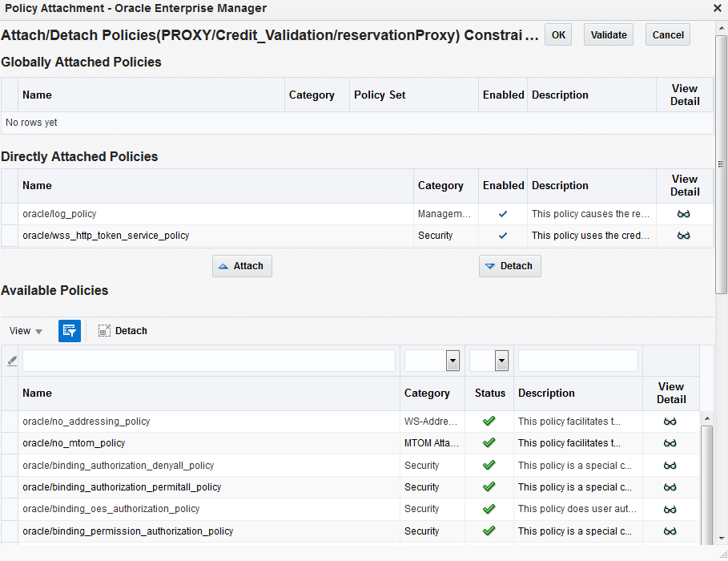Open the Status filter dropdown
Image resolution: width=728 pixels, height=561 pixels.
pos(501,361)
